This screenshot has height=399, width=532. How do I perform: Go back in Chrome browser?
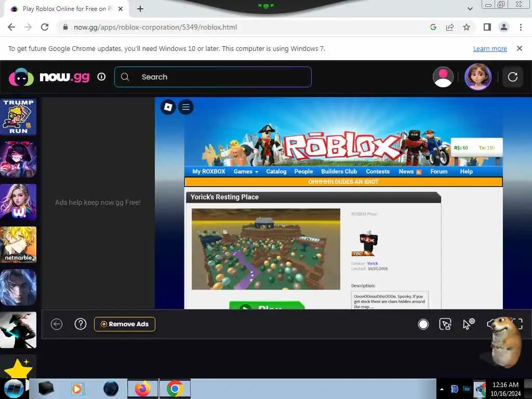(x=11, y=27)
